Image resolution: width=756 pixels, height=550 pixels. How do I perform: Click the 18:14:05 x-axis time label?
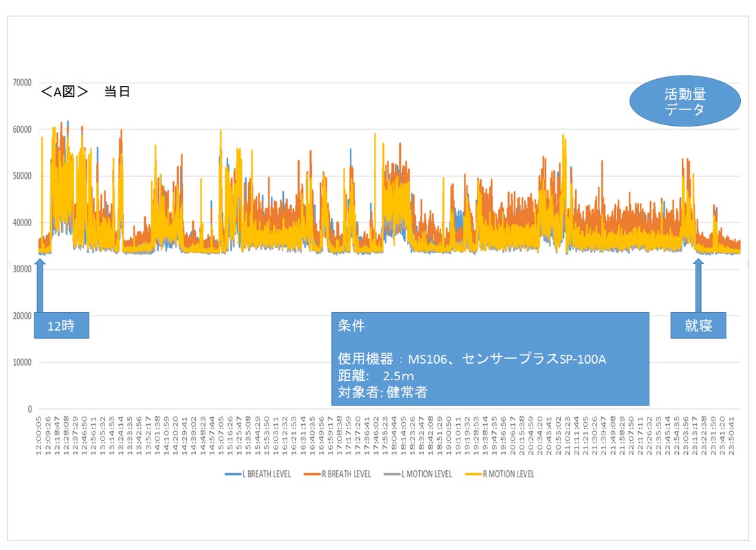(x=403, y=436)
